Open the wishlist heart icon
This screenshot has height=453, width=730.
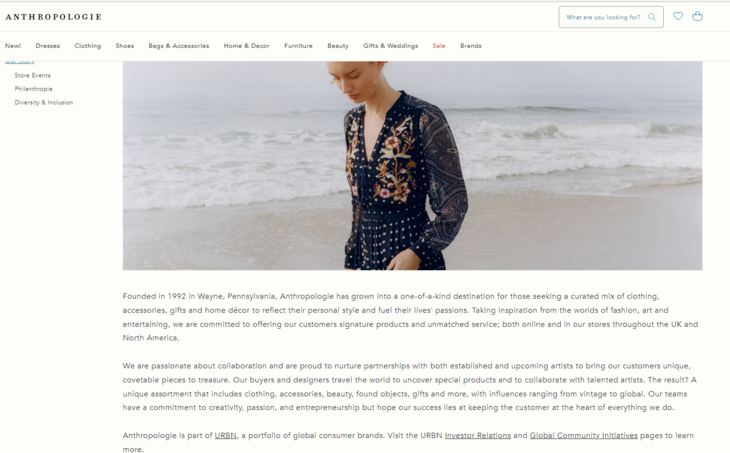[678, 16]
